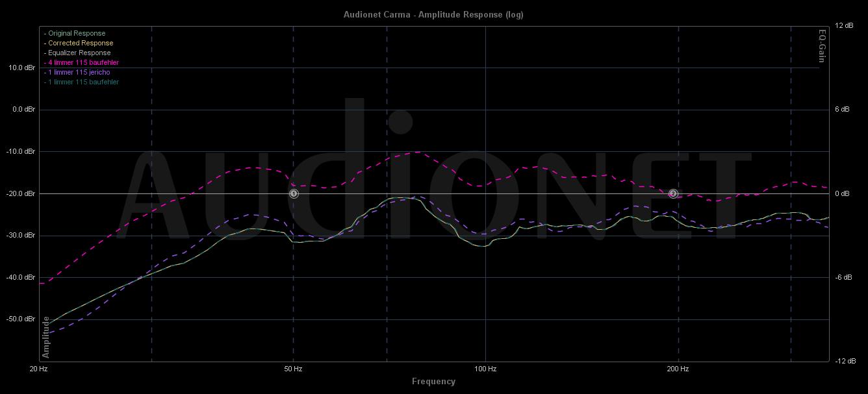Select EQ filter marker 2 near 200 Hz
This screenshot has width=868, height=394.
coord(673,193)
